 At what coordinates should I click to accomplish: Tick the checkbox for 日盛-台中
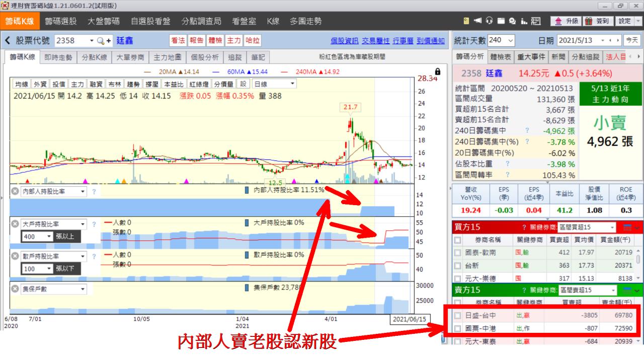[457, 315]
